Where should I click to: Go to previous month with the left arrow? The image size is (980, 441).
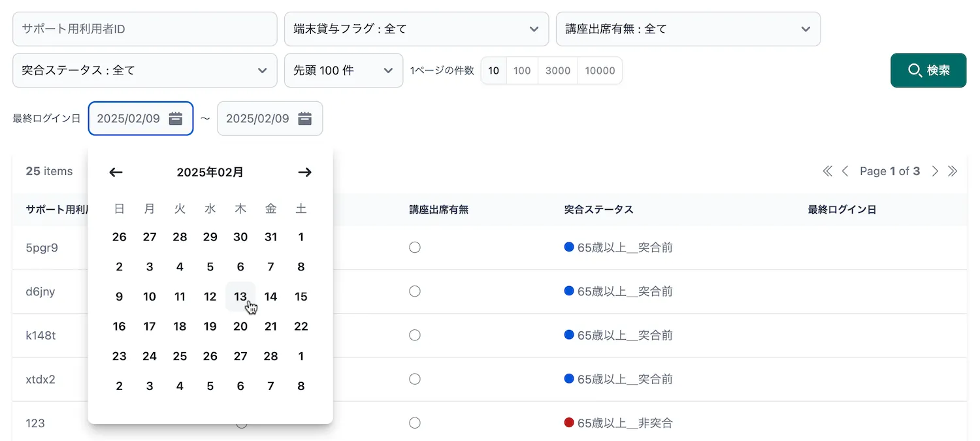(116, 172)
